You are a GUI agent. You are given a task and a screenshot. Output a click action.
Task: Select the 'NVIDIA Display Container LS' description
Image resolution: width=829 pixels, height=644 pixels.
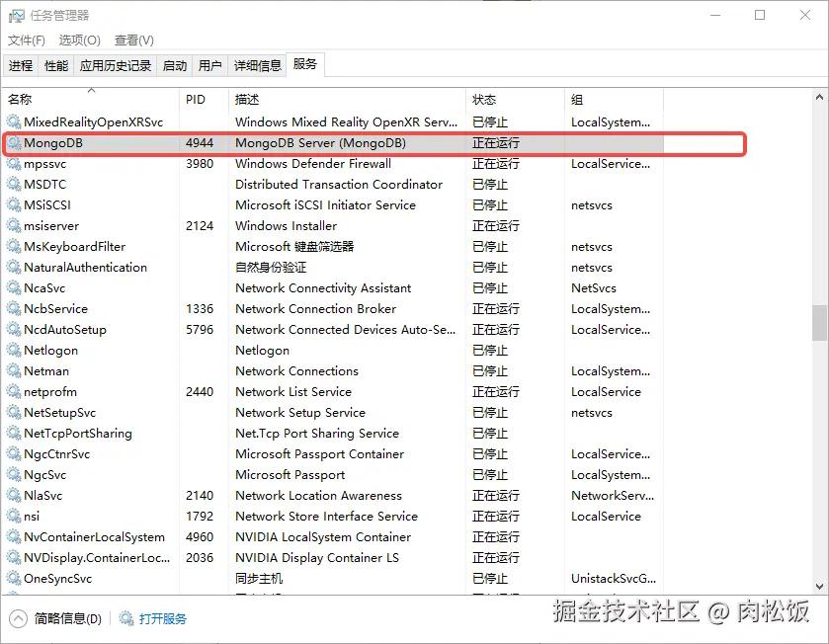pyautogui.click(x=317, y=558)
